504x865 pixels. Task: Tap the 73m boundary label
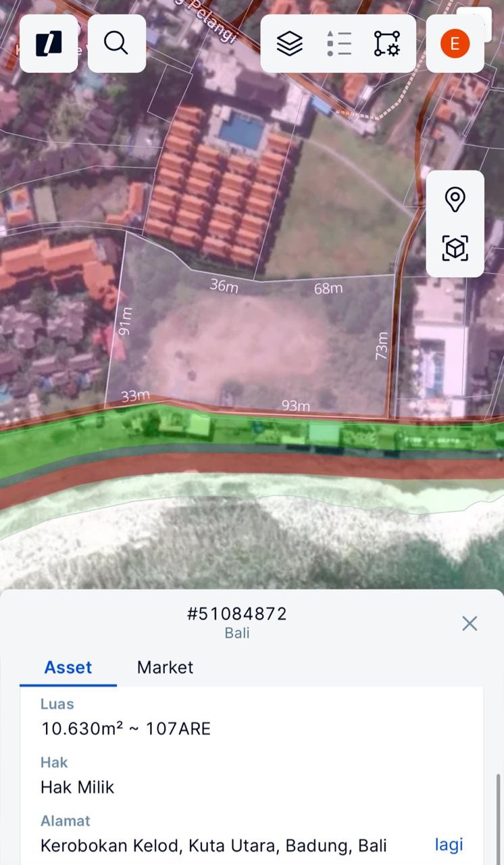pos(382,345)
